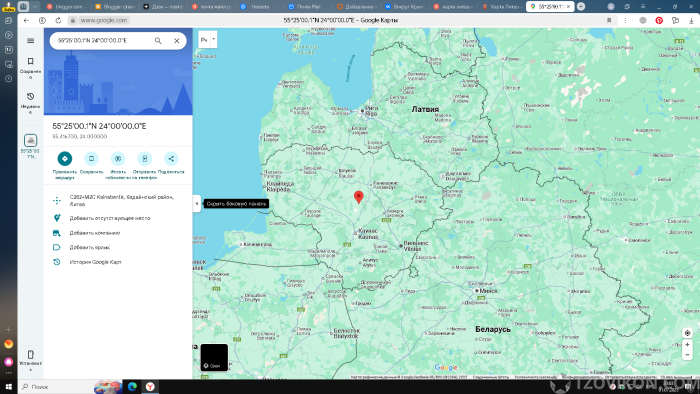Image resolution: width=700 pixels, height=394 pixels.
Task: Zoom in on the map
Action: (x=688, y=344)
